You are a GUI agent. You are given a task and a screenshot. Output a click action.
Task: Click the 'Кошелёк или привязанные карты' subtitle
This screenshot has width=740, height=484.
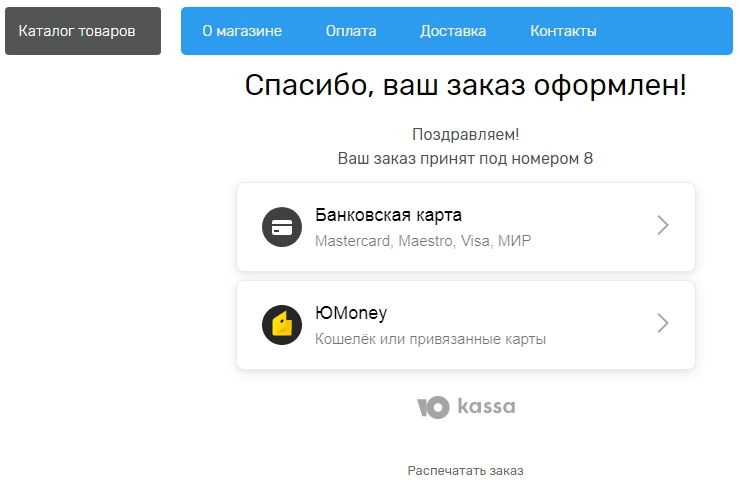click(430, 339)
